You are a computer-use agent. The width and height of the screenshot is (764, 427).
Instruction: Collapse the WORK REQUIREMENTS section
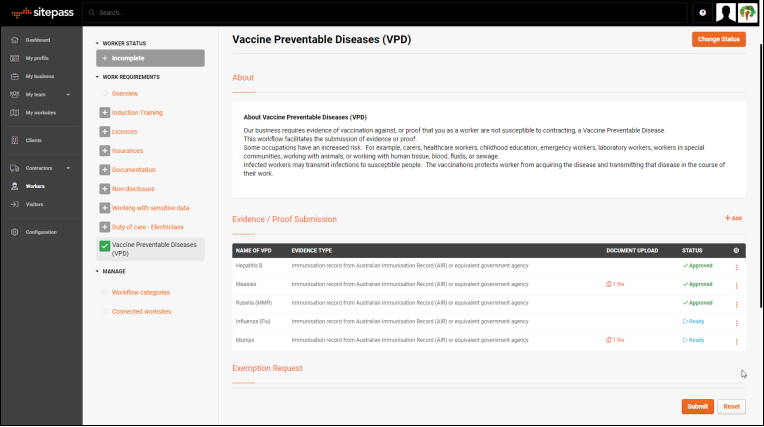[97, 77]
